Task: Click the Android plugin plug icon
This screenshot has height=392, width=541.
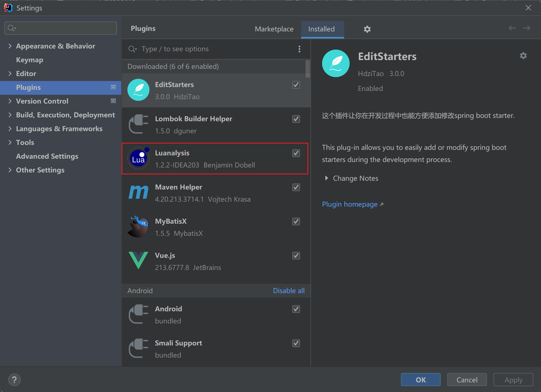Action: pyautogui.click(x=138, y=314)
